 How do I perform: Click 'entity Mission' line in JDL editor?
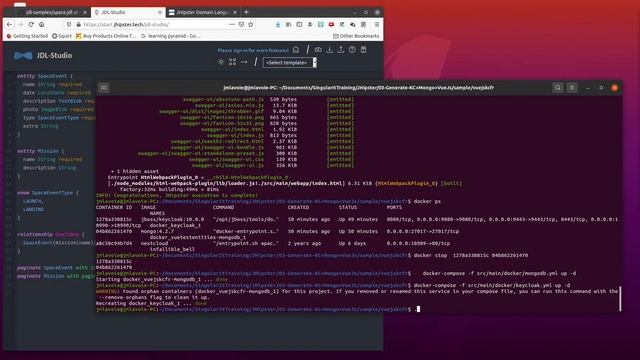40,151
